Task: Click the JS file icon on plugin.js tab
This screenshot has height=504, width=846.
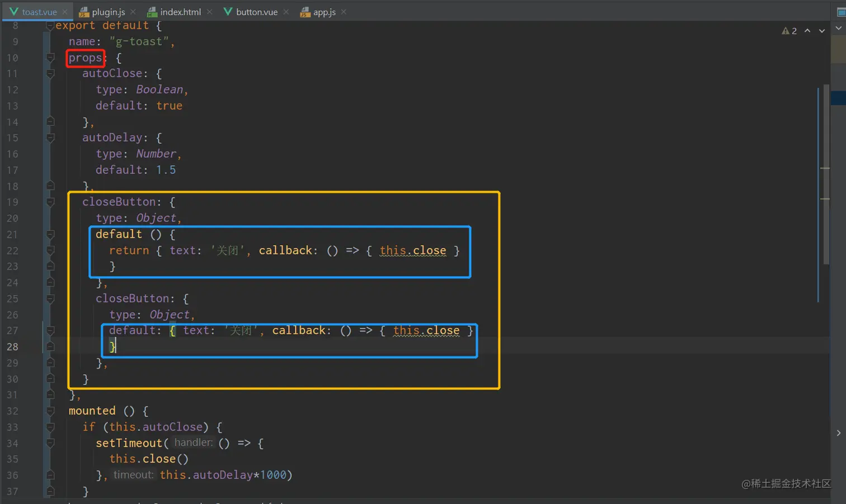Action: [84, 12]
